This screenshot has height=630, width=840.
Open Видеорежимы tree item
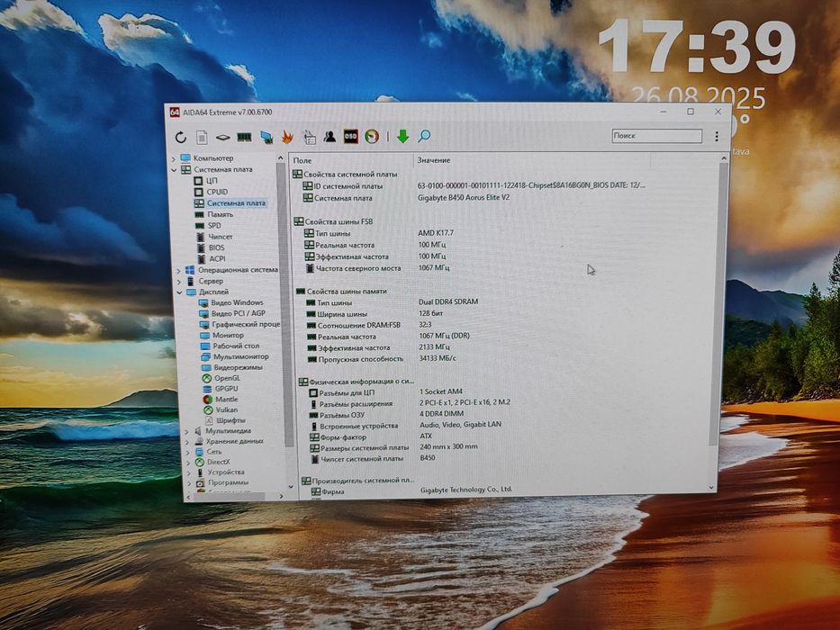tap(238, 367)
